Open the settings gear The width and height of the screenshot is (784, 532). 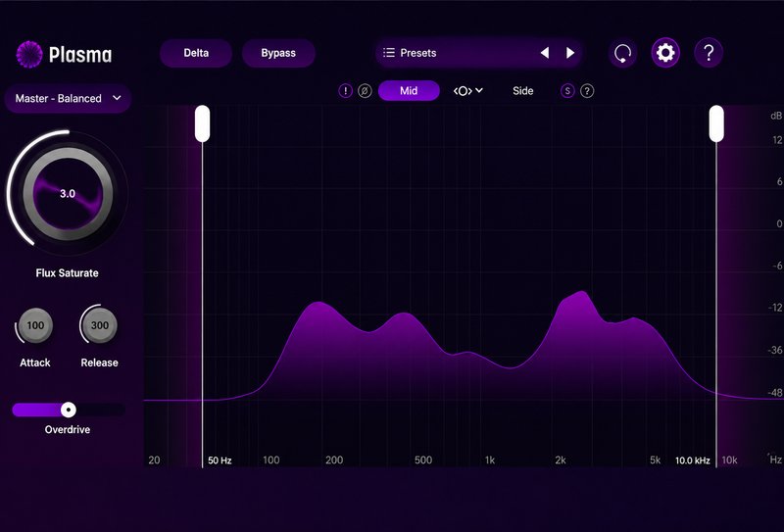665,53
